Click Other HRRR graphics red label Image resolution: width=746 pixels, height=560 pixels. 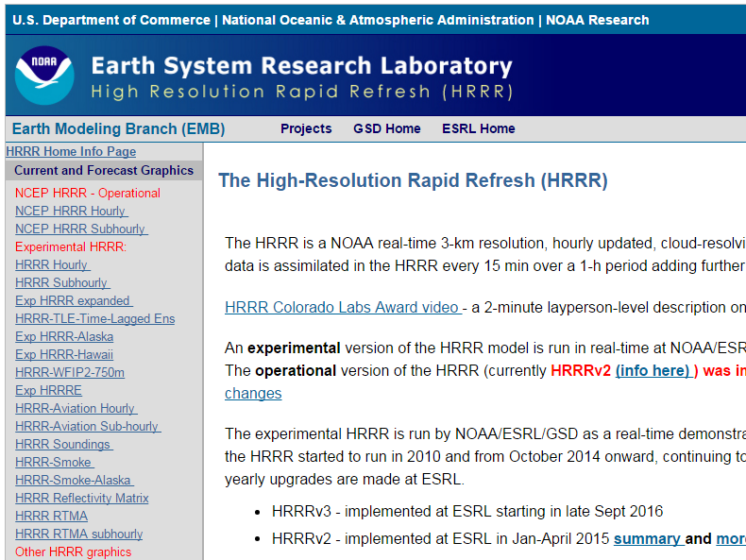(74, 552)
